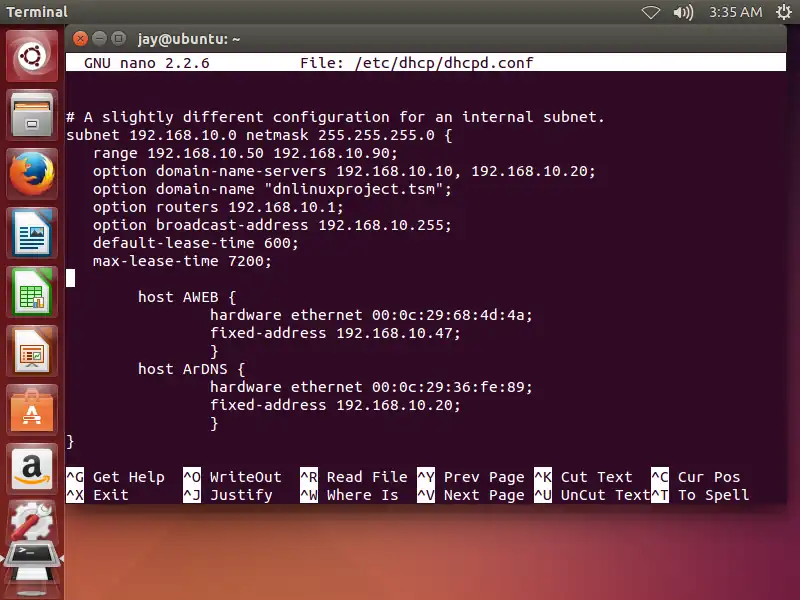Click the ^X Exit shortcut label
The width and height of the screenshot is (800, 600).
tap(97, 495)
